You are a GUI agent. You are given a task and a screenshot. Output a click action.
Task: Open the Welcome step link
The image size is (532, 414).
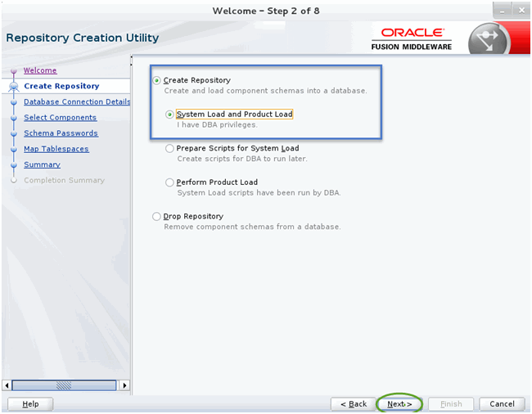click(x=40, y=70)
